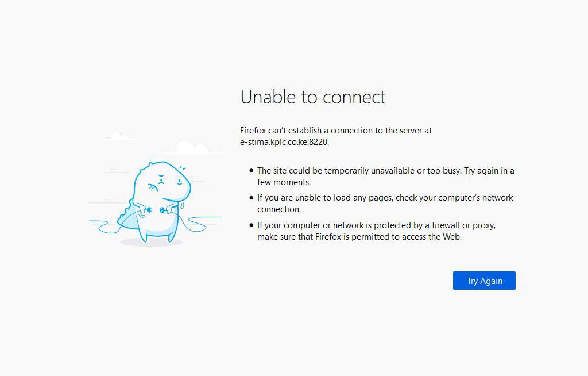Click the line saying Firefox can't establish a connection

[x=335, y=131]
